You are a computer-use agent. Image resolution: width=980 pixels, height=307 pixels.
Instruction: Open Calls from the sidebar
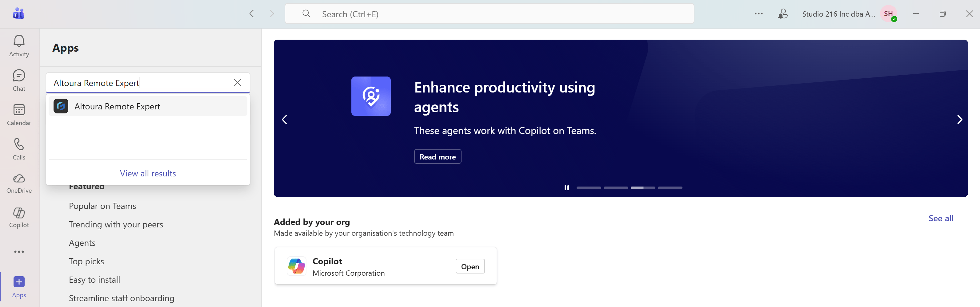point(19,149)
